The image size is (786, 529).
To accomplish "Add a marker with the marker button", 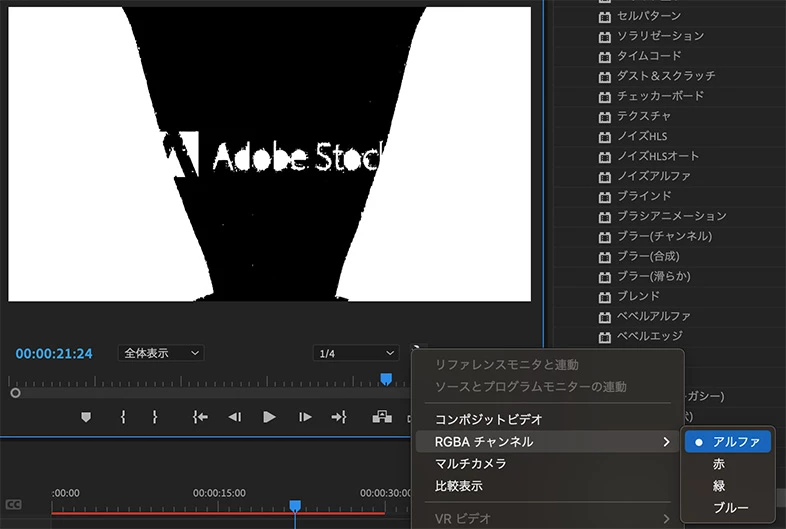I will click(x=86, y=417).
